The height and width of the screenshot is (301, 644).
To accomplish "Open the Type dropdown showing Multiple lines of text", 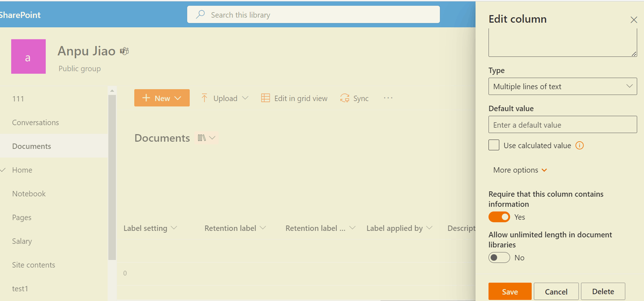I will (x=562, y=86).
